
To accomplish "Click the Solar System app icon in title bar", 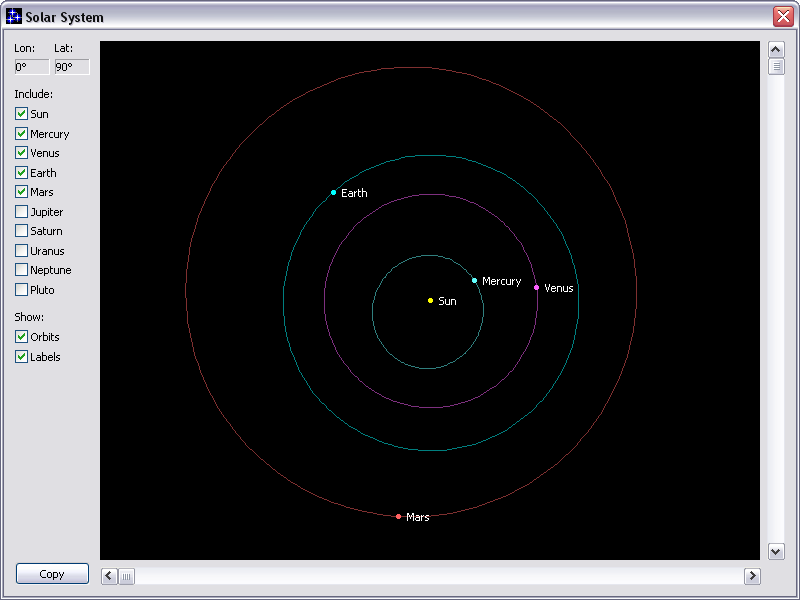I will [x=14, y=16].
